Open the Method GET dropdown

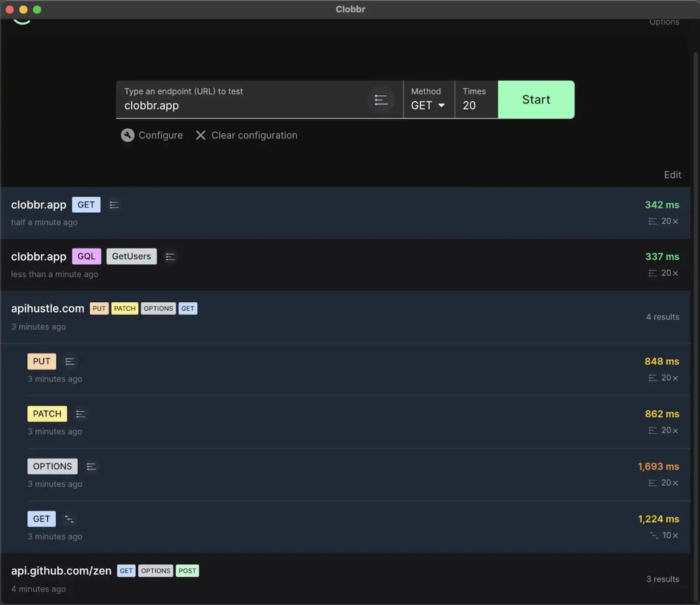click(428, 105)
